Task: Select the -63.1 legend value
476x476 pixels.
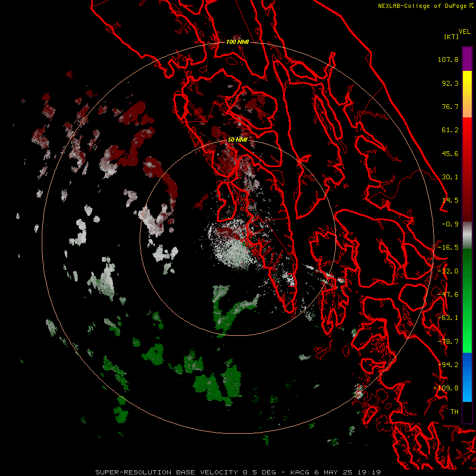Action: point(448,318)
